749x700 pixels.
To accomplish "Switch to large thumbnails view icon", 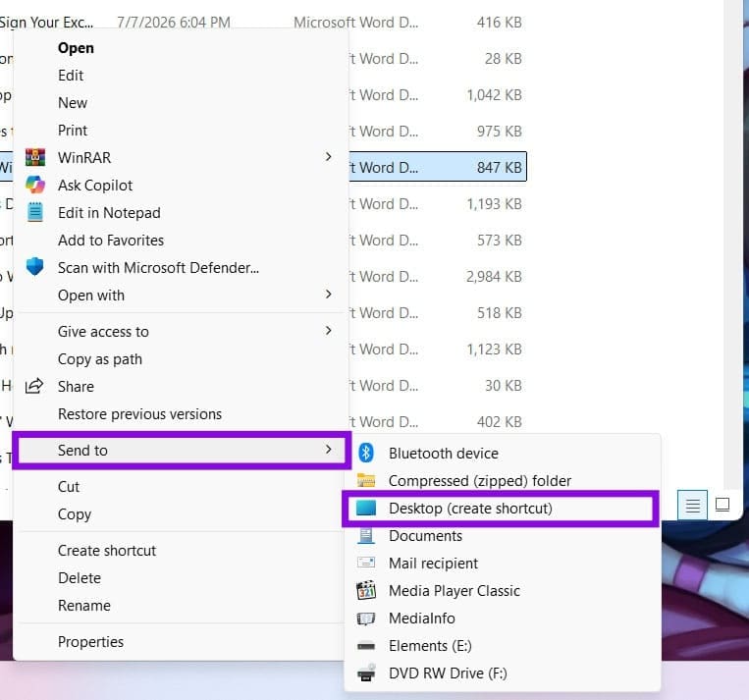I will click(722, 505).
